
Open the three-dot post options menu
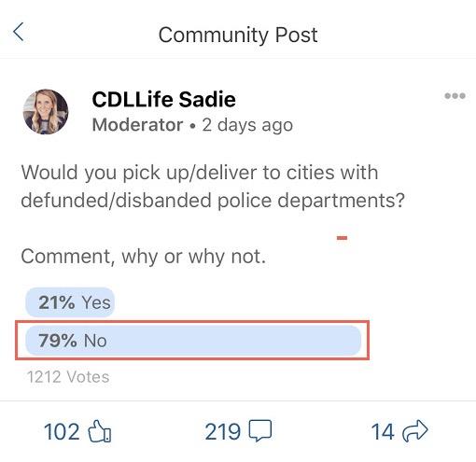(455, 96)
